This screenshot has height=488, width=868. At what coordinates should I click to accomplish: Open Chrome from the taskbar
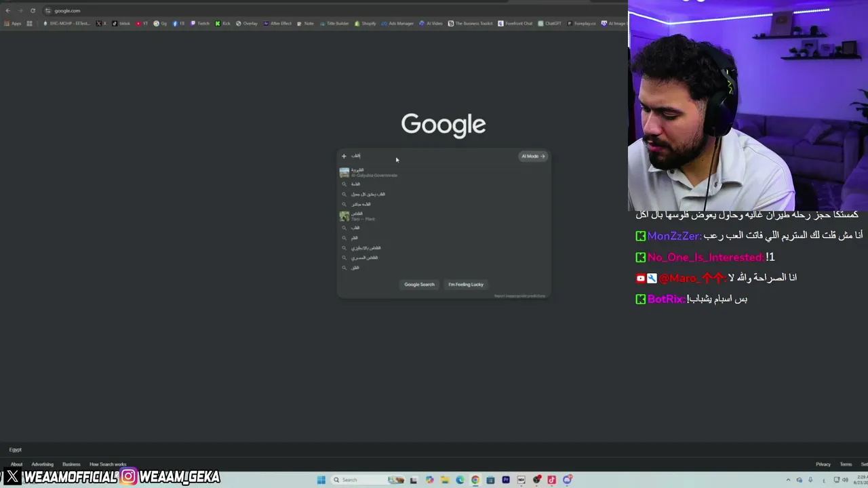pyautogui.click(x=475, y=480)
